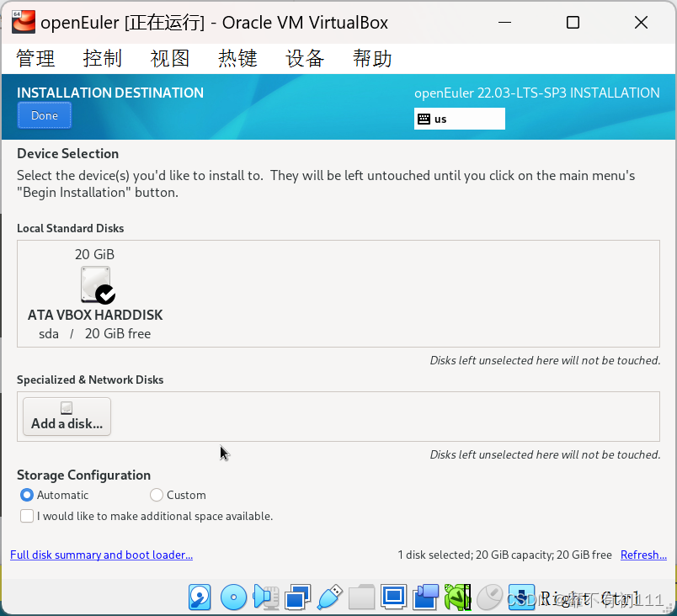Click the optical disc status icon
Viewport: 677px width, 616px height.
pos(233,597)
